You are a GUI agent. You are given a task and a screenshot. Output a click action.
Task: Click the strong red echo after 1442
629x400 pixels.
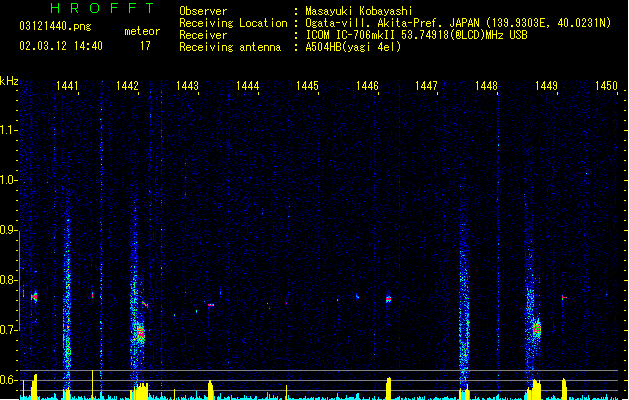(x=140, y=334)
